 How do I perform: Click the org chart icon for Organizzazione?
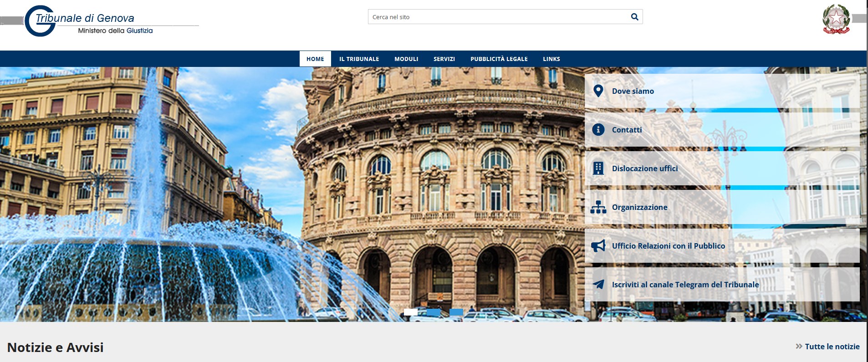pyautogui.click(x=598, y=207)
